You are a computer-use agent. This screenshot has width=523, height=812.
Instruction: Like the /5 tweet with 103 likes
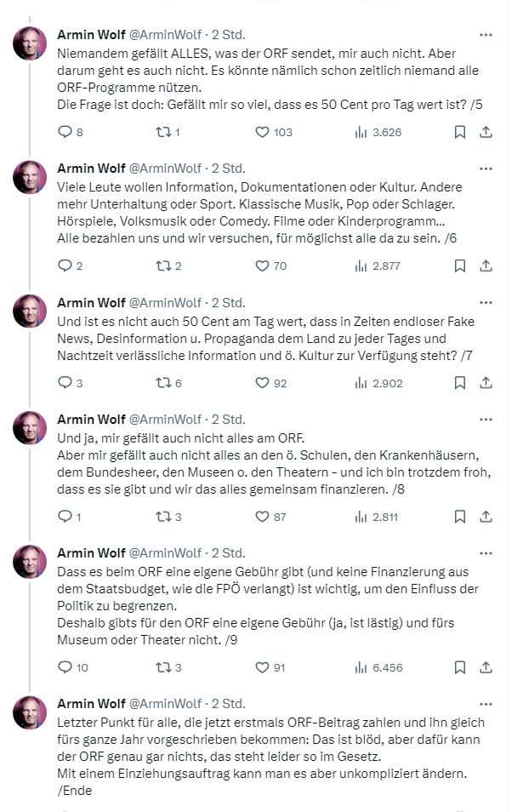tap(263, 132)
